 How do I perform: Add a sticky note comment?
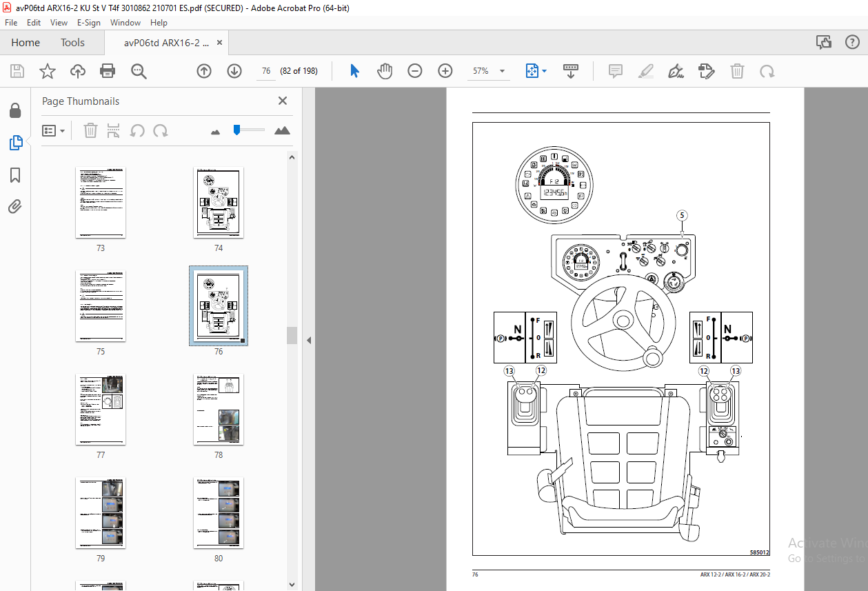tap(616, 71)
